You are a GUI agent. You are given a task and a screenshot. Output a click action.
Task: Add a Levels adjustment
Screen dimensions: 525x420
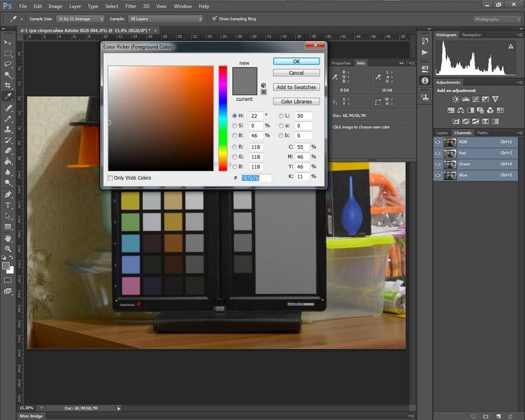click(x=465, y=99)
